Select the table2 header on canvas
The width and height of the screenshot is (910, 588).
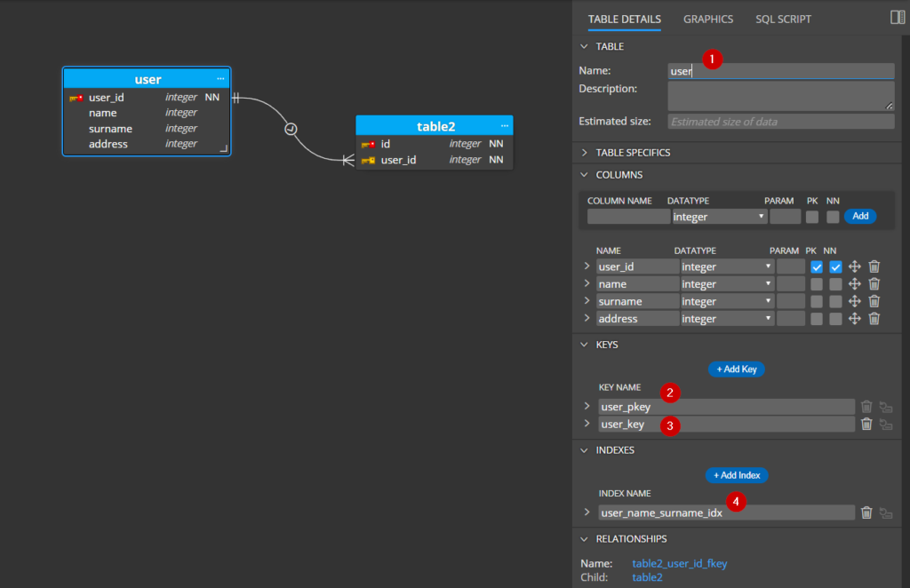pos(435,126)
